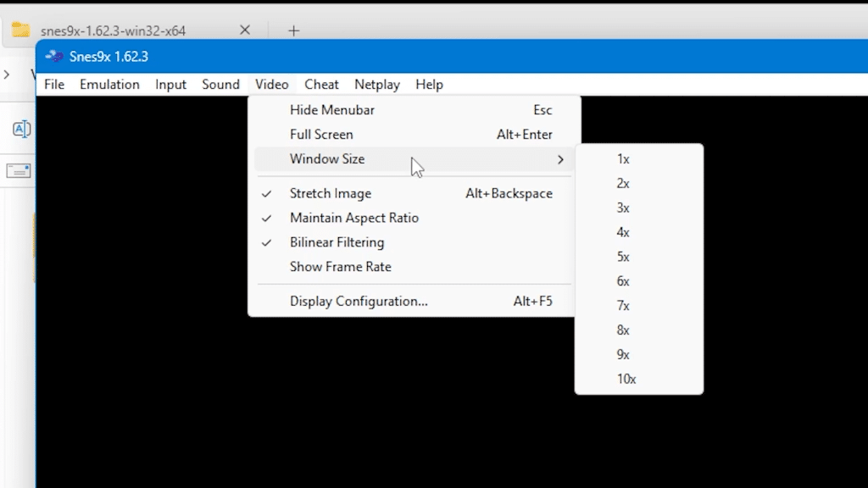Screen dimensions: 868x488
Task: Add a new File Explorer tab
Action: pyautogui.click(x=293, y=31)
